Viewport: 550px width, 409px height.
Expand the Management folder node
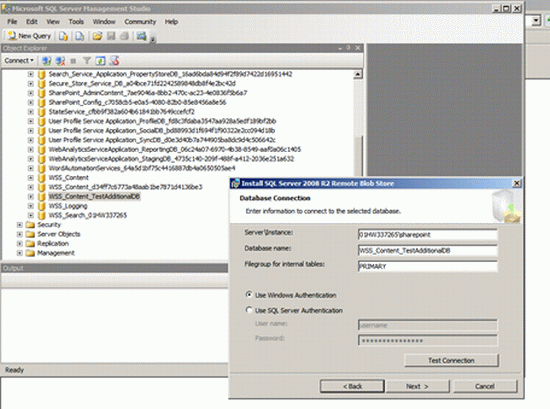(20, 253)
